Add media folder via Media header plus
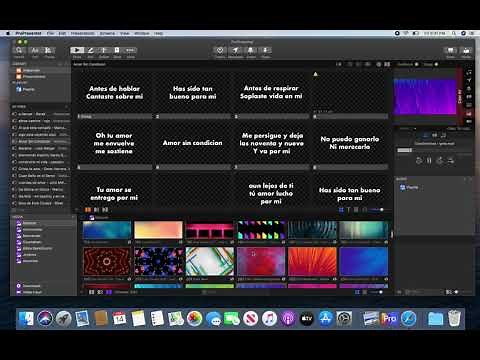Image resolution: width=480 pixels, height=360 pixels. coord(73,217)
